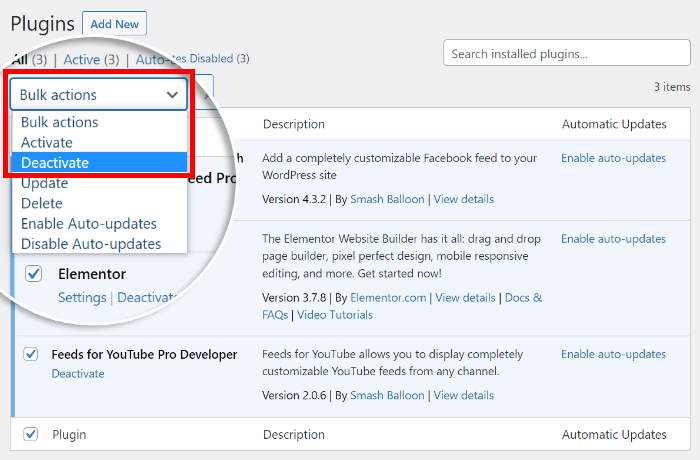
Task: Click the Add New plugin button
Action: 114,23
